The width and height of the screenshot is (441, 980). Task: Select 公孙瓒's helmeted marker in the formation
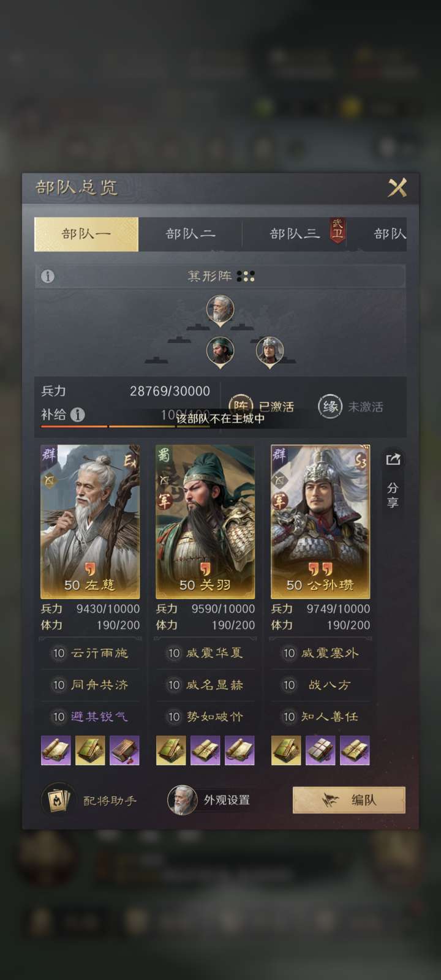tap(269, 352)
